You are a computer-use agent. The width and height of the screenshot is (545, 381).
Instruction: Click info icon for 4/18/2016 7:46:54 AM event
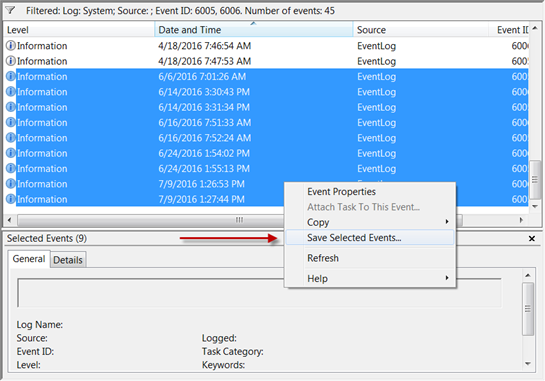[x=11, y=46]
